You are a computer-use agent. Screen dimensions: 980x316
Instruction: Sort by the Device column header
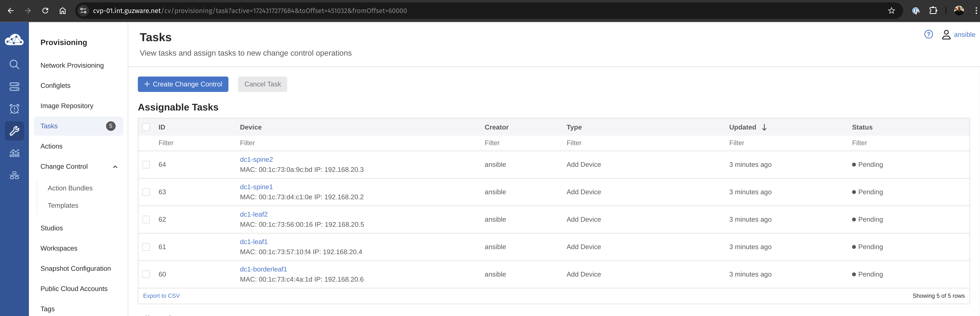point(251,127)
